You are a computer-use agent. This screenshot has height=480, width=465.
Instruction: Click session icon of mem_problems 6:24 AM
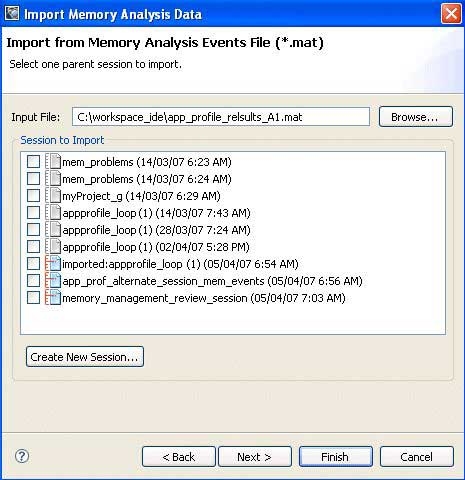(53, 178)
